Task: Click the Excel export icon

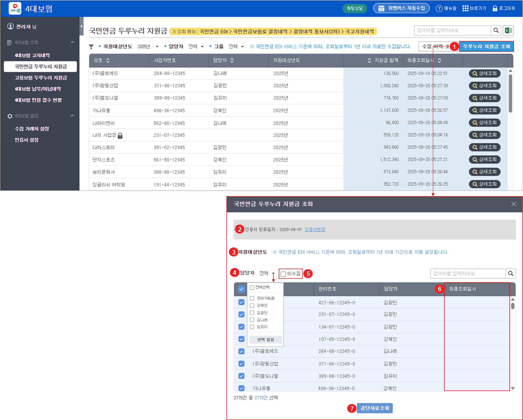Action: 508,31
